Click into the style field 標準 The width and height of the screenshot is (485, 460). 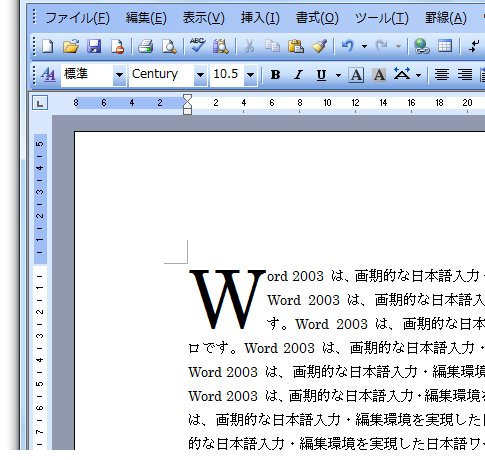click(87, 75)
